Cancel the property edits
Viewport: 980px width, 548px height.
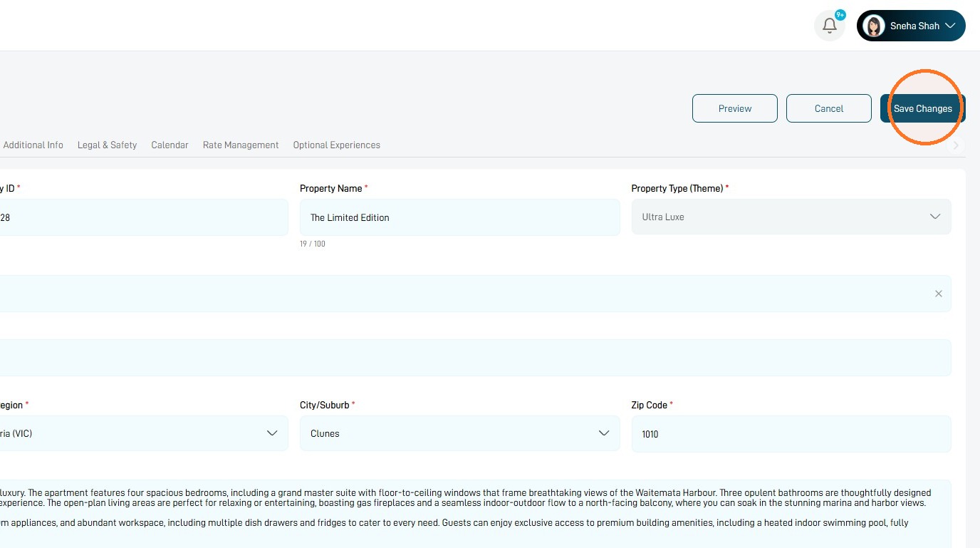tap(829, 108)
